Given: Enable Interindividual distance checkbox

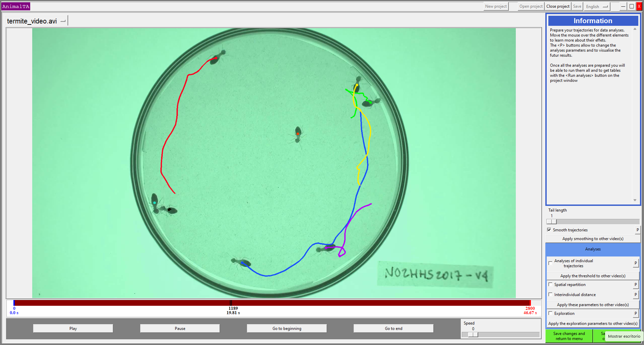Looking at the screenshot, I should (550, 294).
